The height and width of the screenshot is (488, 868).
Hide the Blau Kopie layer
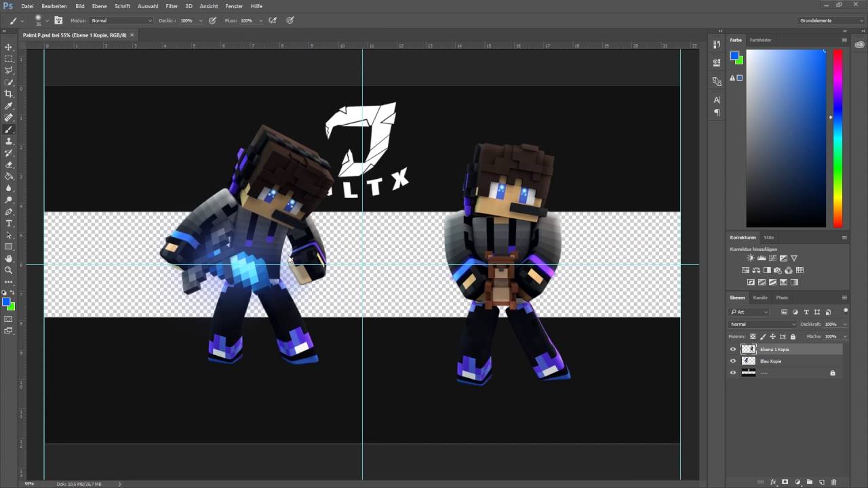point(732,361)
